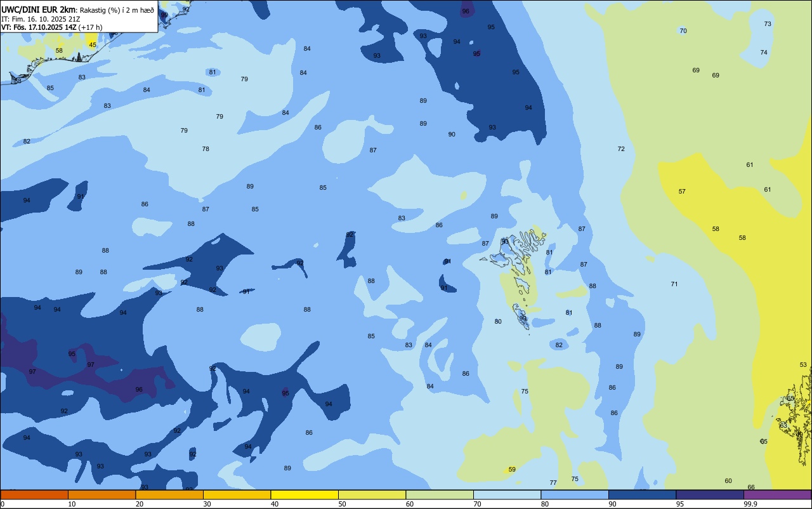Image resolution: width=812 pixels, height=509 pixels.
Task: Click the humidity value '45' near Iceland coast
Action: tap(93, 44)
